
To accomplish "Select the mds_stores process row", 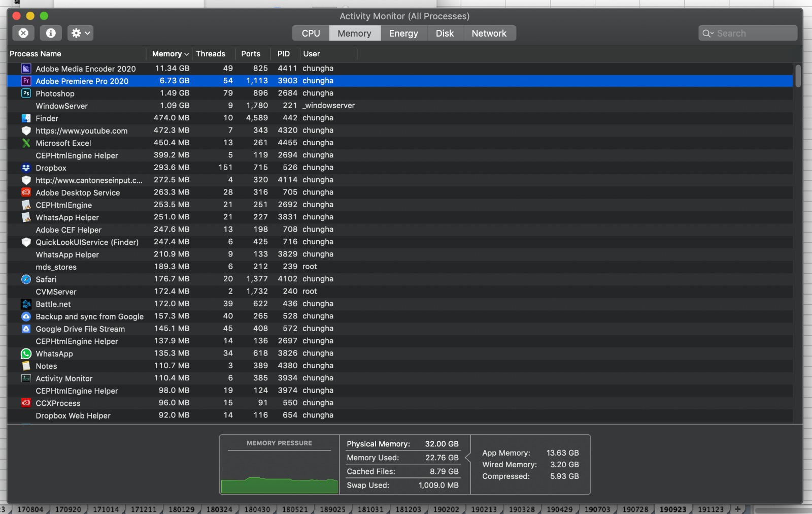I will click(x=400, y=267).
